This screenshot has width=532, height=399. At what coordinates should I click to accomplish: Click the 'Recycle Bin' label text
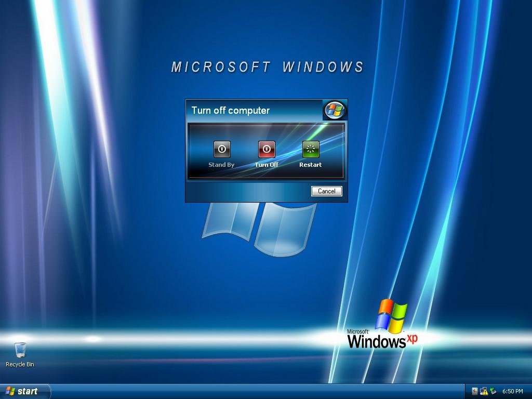pos(20,364)
